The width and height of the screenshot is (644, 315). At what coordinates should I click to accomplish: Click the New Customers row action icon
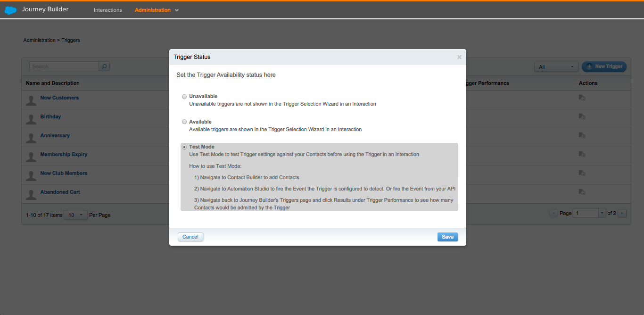pos(582,98)
